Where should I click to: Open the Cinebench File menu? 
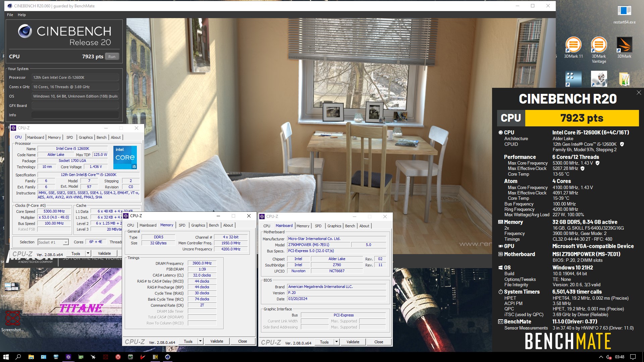10,15
